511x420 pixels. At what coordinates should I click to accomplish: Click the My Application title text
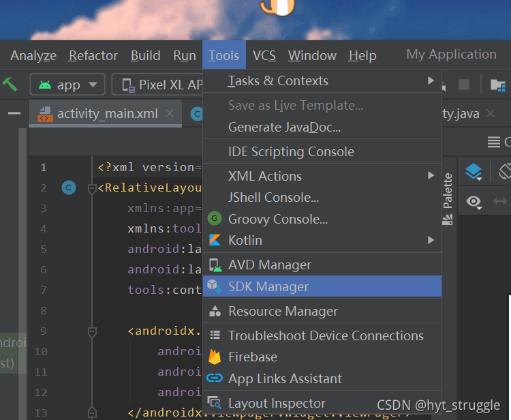[x=451, y=55]
